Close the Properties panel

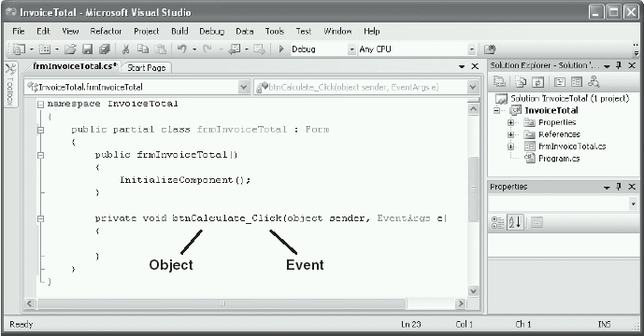(x=632, y=187)
